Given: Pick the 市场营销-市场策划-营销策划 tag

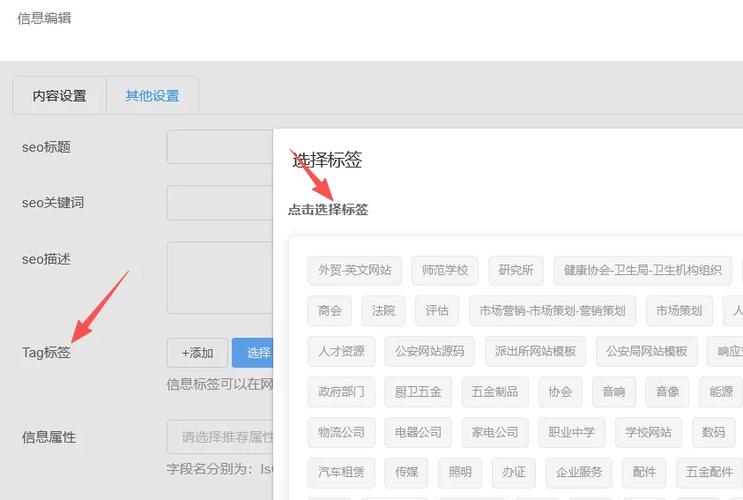Looking at the screenshot, I should 551,311.
